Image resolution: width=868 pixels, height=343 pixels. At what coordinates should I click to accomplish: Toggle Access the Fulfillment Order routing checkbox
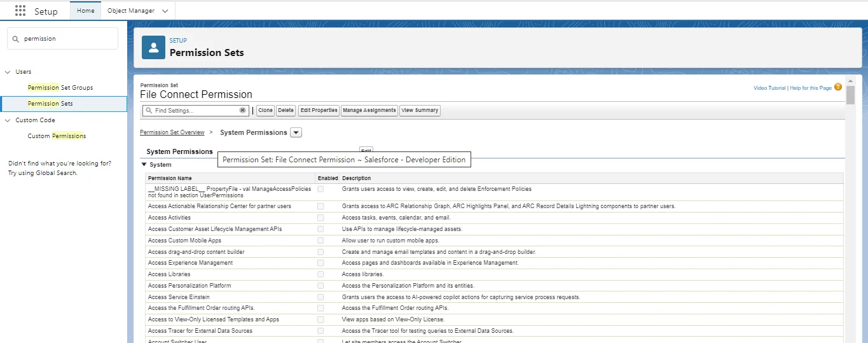pos(321,308)
